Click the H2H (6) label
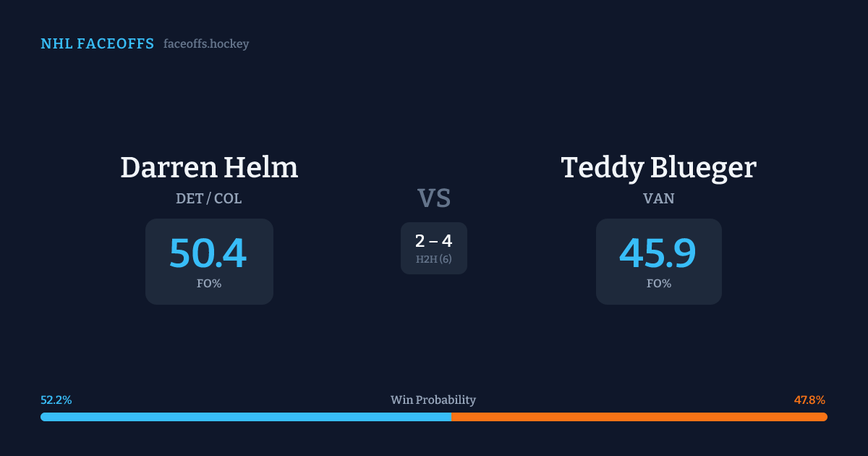This screenshot has width=868, height=456. click(x=434, y=259)
